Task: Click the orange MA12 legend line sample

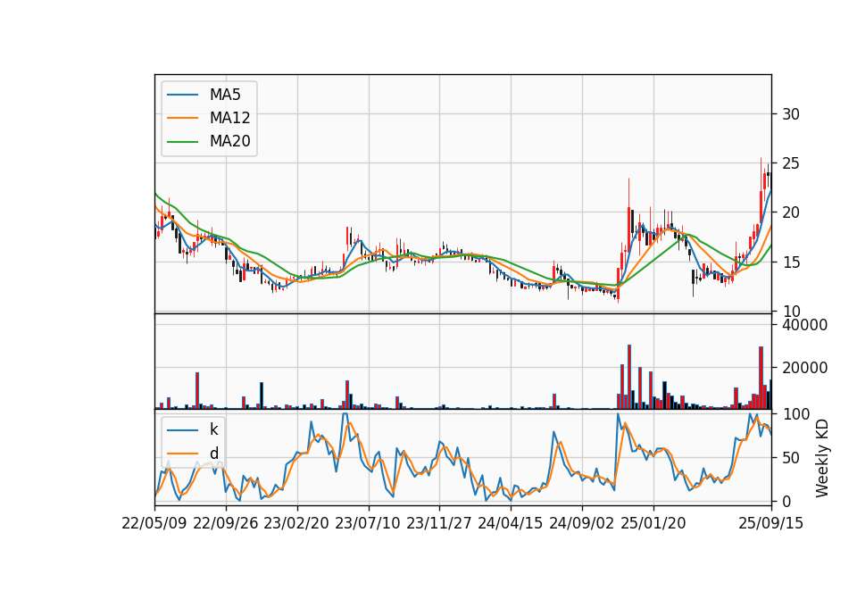Action: (182, 118)
